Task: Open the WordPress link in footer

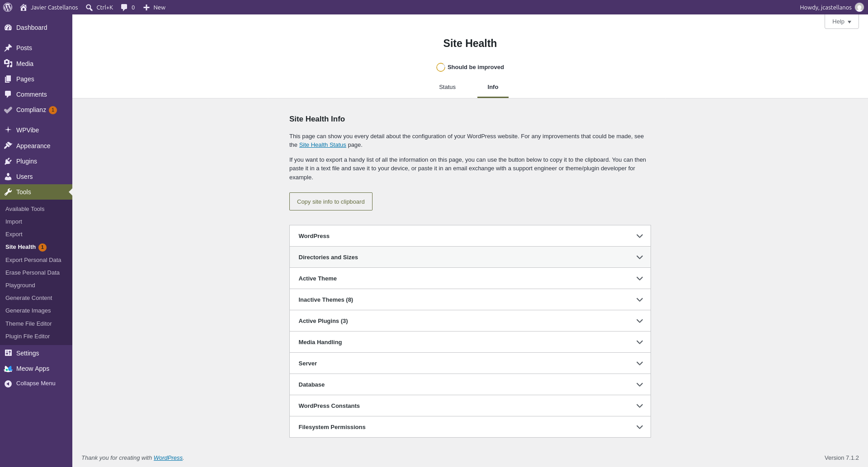Action: (x=168, y=458)
